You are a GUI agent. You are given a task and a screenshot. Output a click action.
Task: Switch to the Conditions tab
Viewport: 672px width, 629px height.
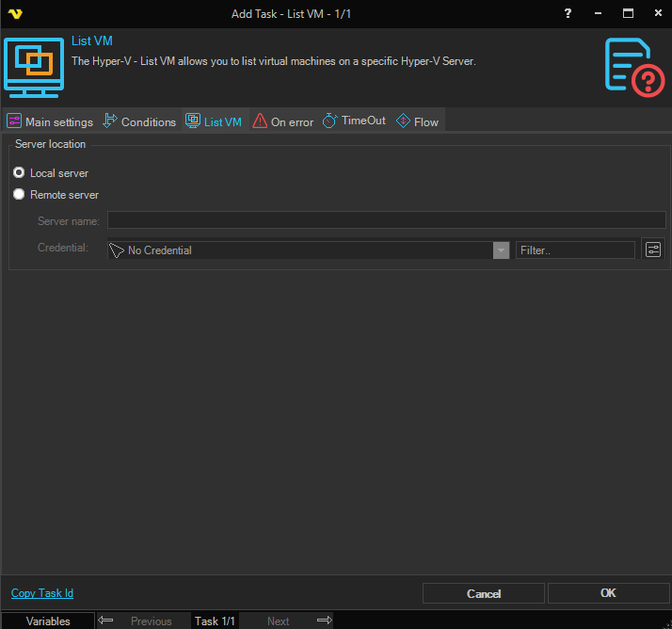(x=139, y=121)
